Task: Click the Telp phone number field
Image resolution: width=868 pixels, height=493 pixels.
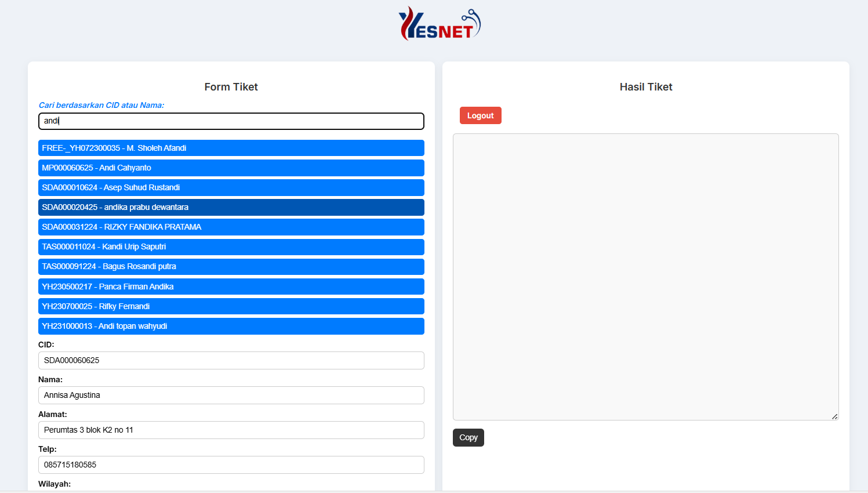Action: tap(231, 465)
